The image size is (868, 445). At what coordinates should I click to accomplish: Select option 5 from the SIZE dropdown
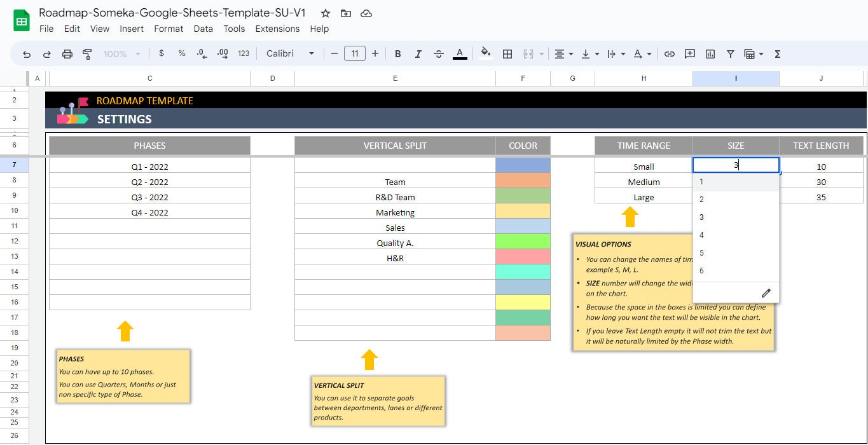[701, 252]
